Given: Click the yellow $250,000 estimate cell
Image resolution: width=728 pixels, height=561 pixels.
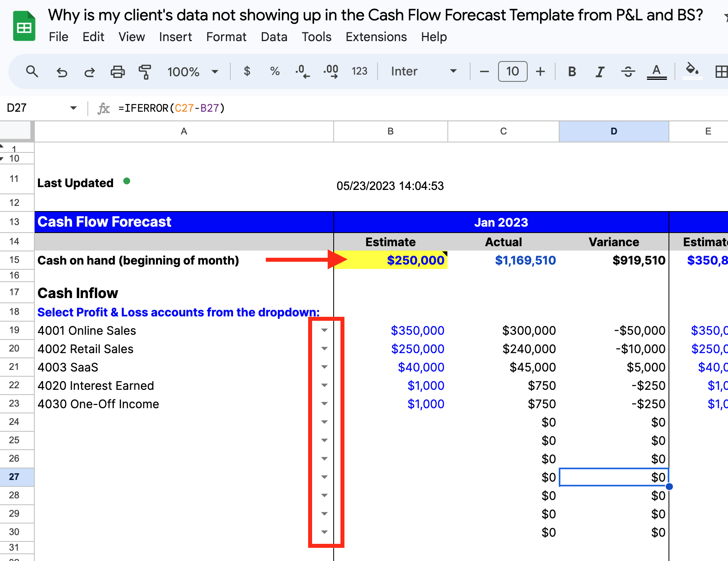Looking at the screenshot, I should (391, 260).
